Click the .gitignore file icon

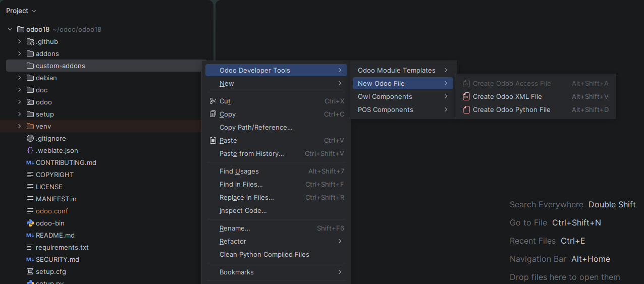coord(30,138)
